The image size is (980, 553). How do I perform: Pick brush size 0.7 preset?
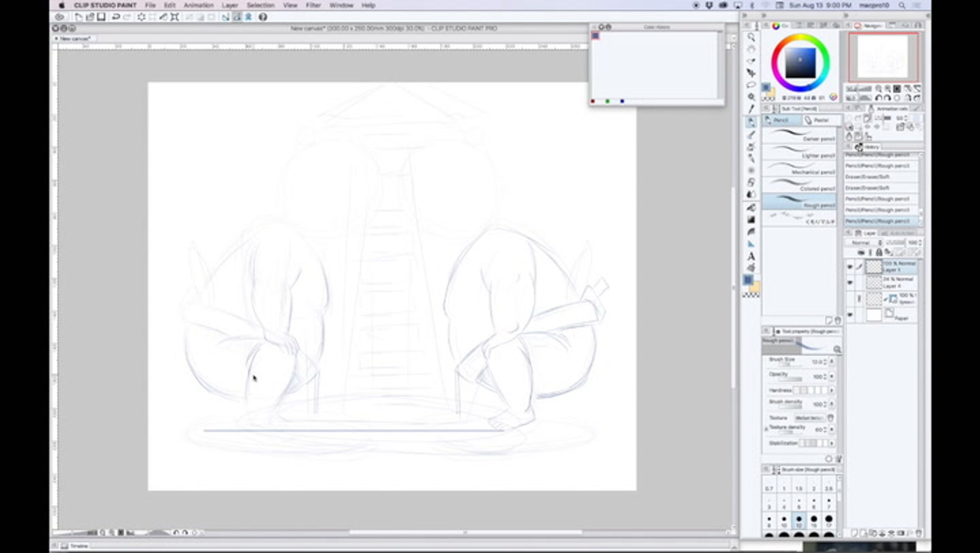point(769,485)
